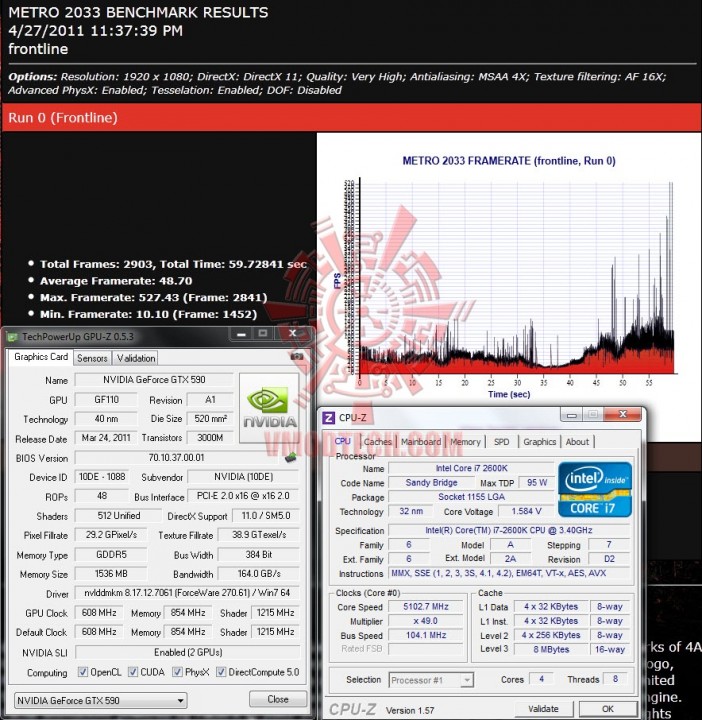This screenshot has width=702, height=720.
Task: Click the Multiplier value x 49.0
Action: [426, 621]
